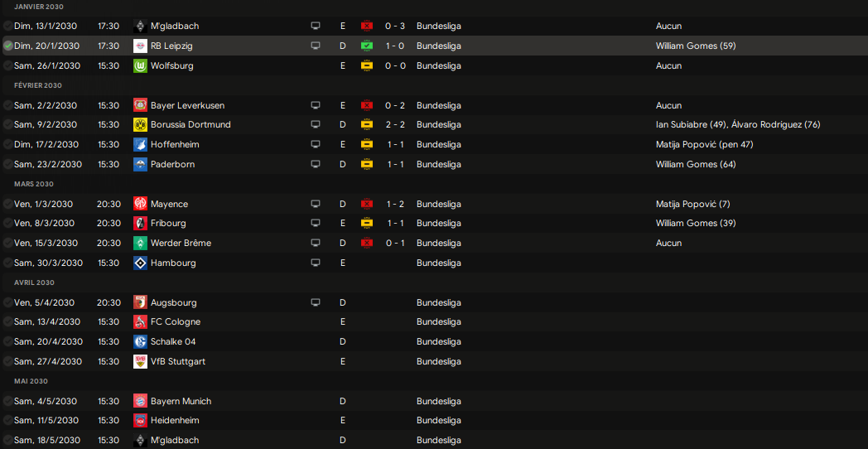The image size is (868, 449).
Task: Click scorer Matija Popović (7)
Action: 693,204
